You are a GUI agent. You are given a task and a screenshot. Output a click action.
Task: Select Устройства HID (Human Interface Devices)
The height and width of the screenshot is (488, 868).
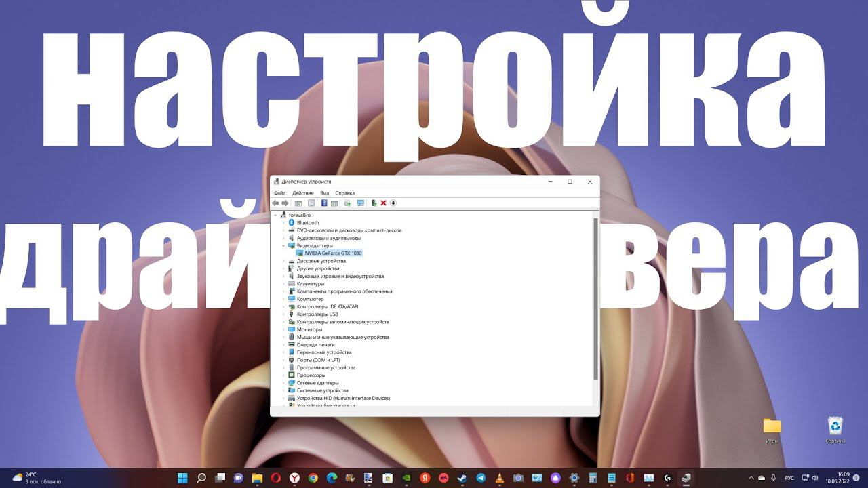(339, 398)
